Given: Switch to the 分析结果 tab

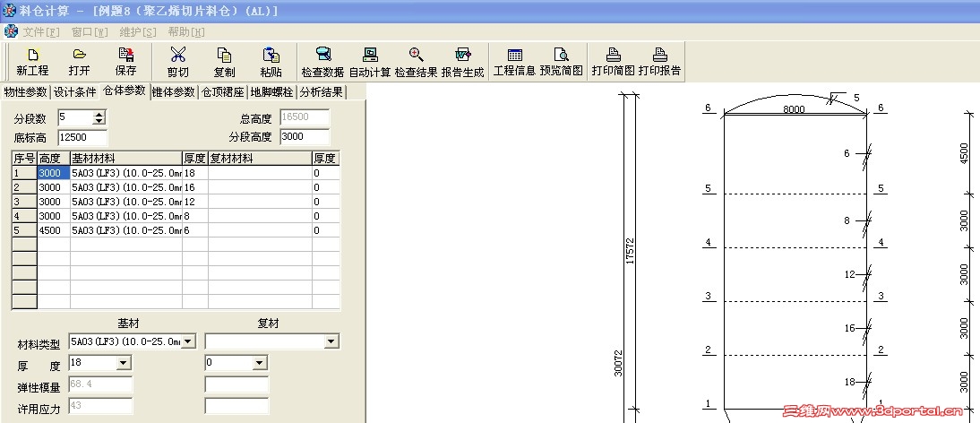Looking at the screenshot, I should [322, 91].
